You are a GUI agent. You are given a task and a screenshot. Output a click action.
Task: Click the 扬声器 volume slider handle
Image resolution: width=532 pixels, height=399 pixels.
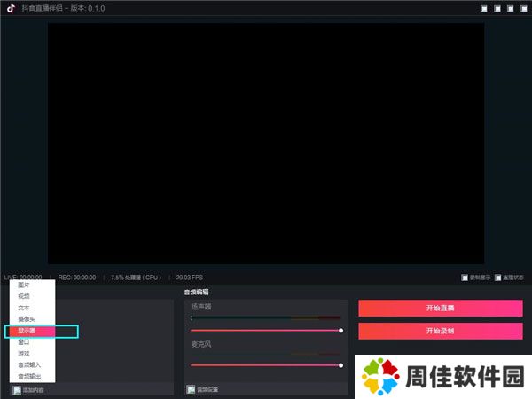[341, 330]
